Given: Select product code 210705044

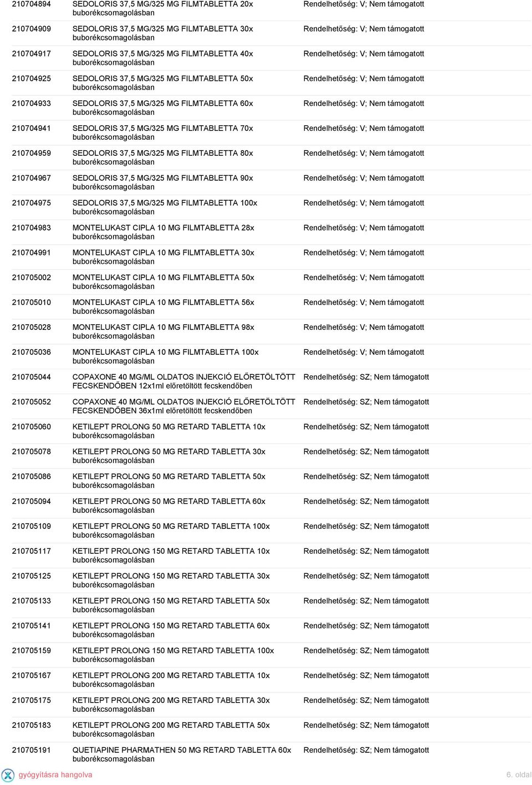Looking at the screenshot, I should pyautogui.click(x=32, y=377).
